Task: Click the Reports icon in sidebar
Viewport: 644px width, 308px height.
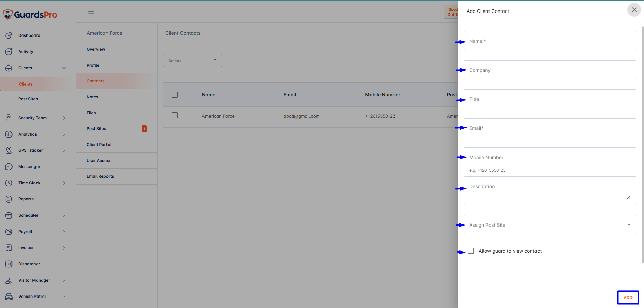Action: pos(9,199)
